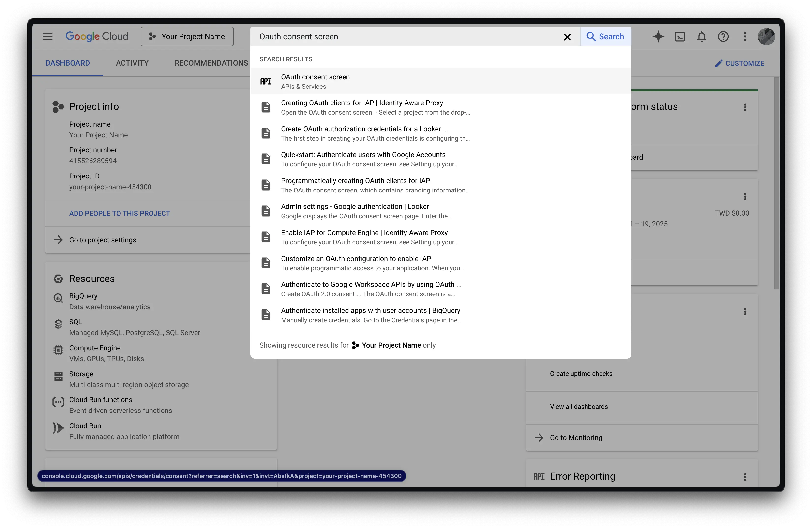The image size is (812, 528).
Task: Click the Cloud Run double-chevron icon
Action: 58,428
